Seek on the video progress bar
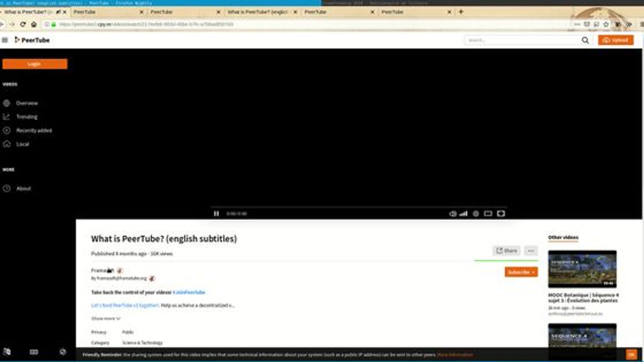Screen dimensions: 644x362 pos(359,207)
